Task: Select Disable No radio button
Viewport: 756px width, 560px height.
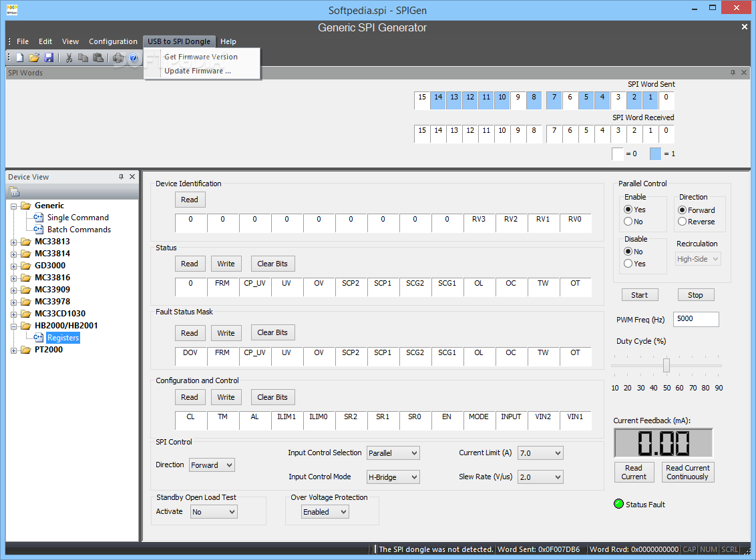Action: 628,251
